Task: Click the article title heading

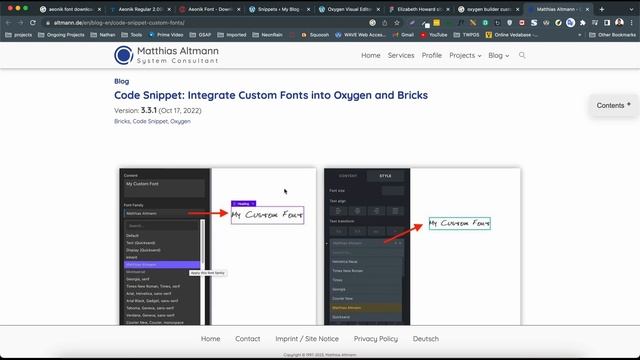Action: pyautogui.click(x=271, y=95)
